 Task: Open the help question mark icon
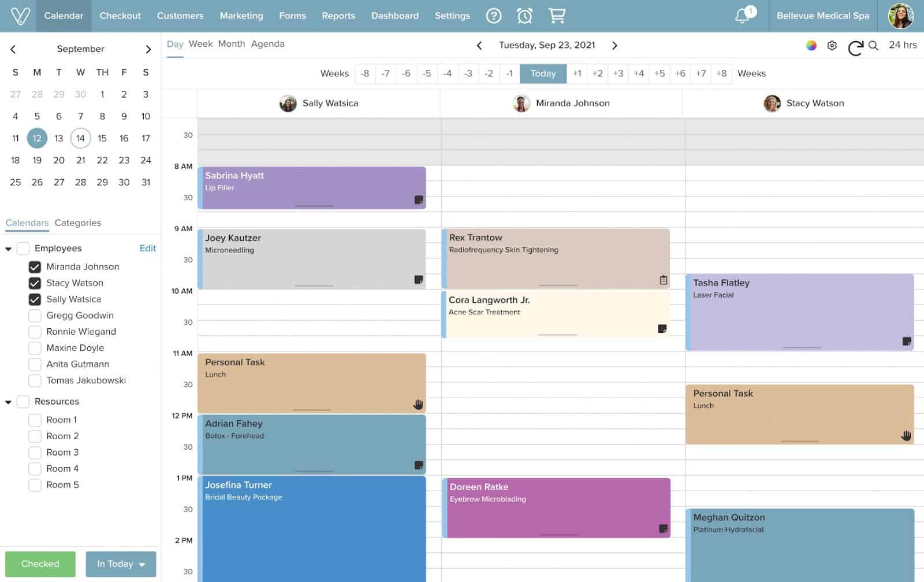click(x=493, y=16)
